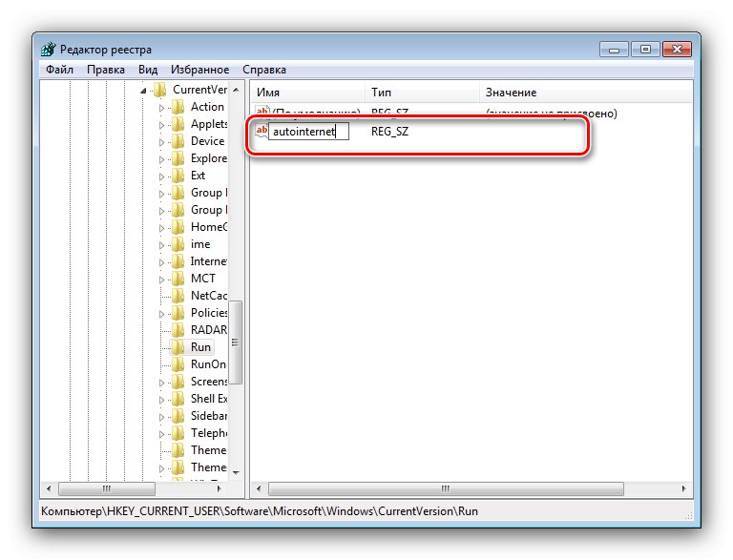Viewport: 733px width, 560px height.
Task: Click the tree pane vertical scrollbar thumb
Action: (x=236, y=342)
